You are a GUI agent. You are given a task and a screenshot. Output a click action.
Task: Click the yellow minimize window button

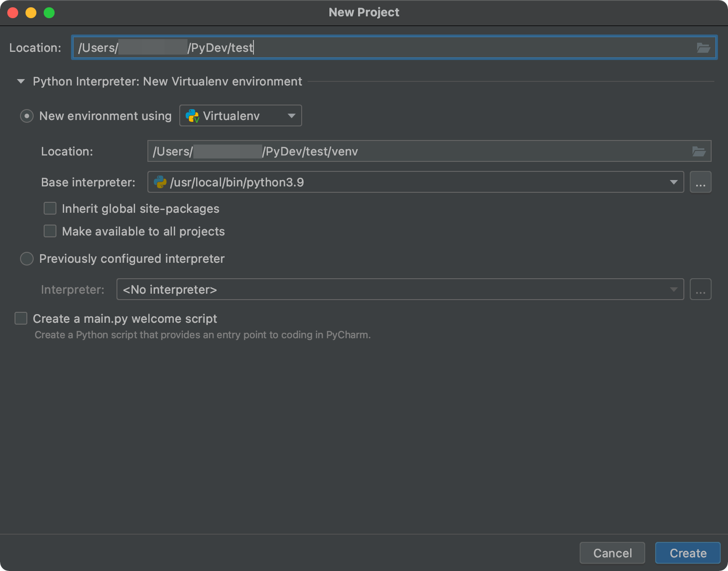click(31, 13)
